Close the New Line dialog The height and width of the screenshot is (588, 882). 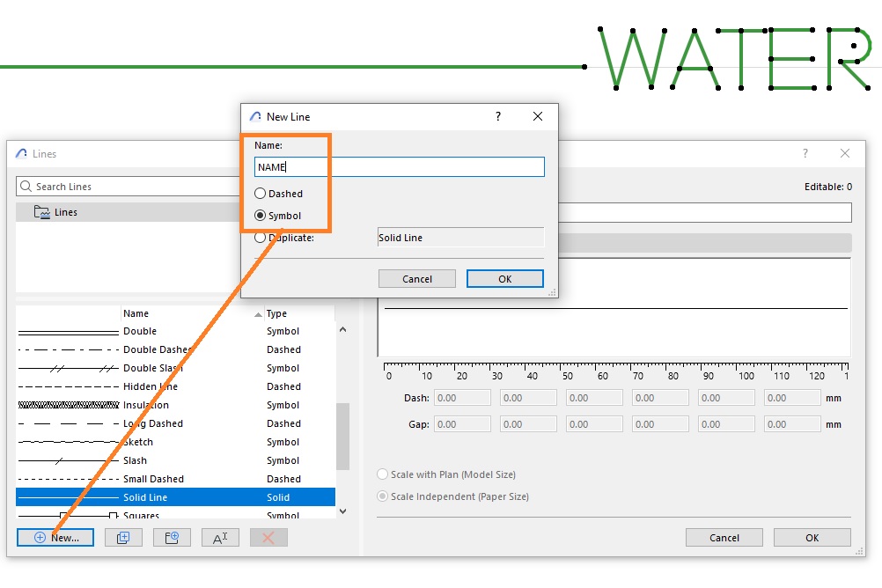click(x=538, y=116)
